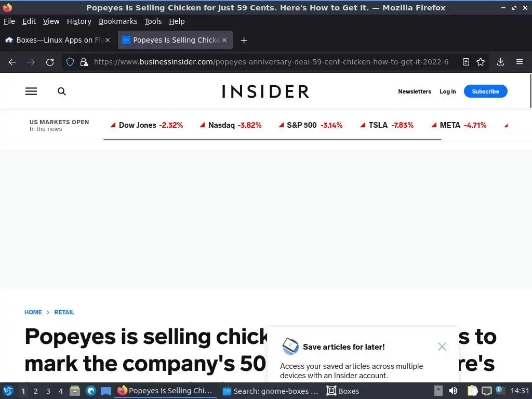Viewport: 532px width, 399px height.
Task: Open the Edit menu
Action: click(29, 21)
